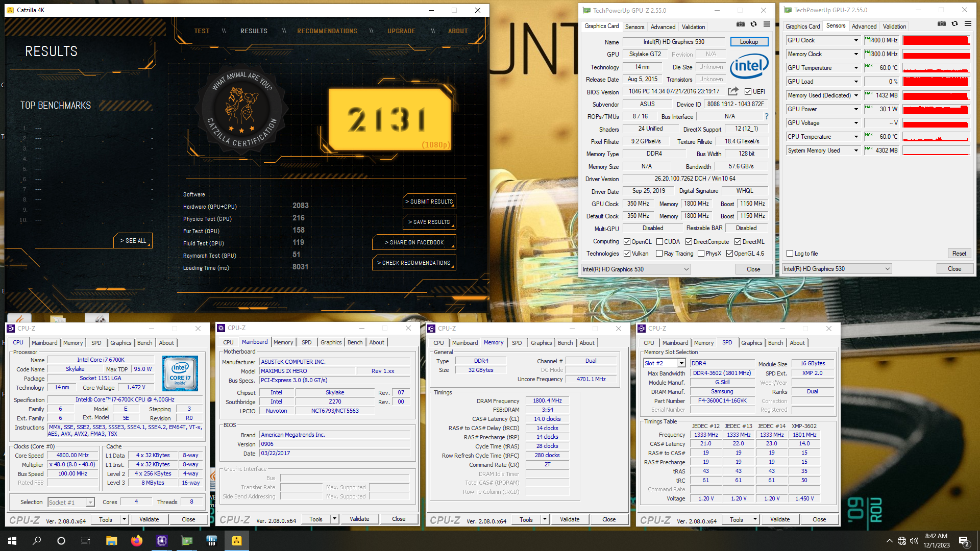Open File Explorer from the taskbar
This screenshot has width=980, height=551.
coord(111,541)
